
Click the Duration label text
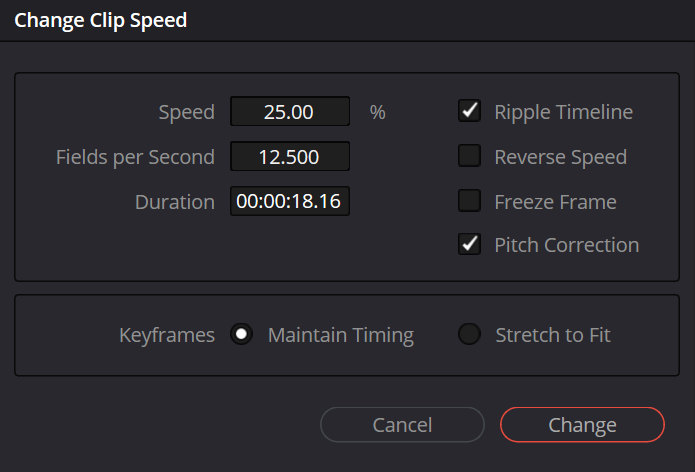(x=175, y=202)
